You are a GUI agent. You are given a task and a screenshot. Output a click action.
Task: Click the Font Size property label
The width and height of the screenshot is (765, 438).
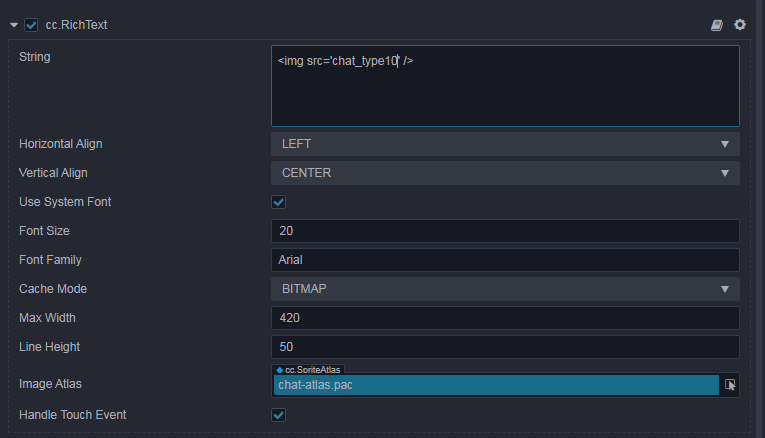[46, 231]
